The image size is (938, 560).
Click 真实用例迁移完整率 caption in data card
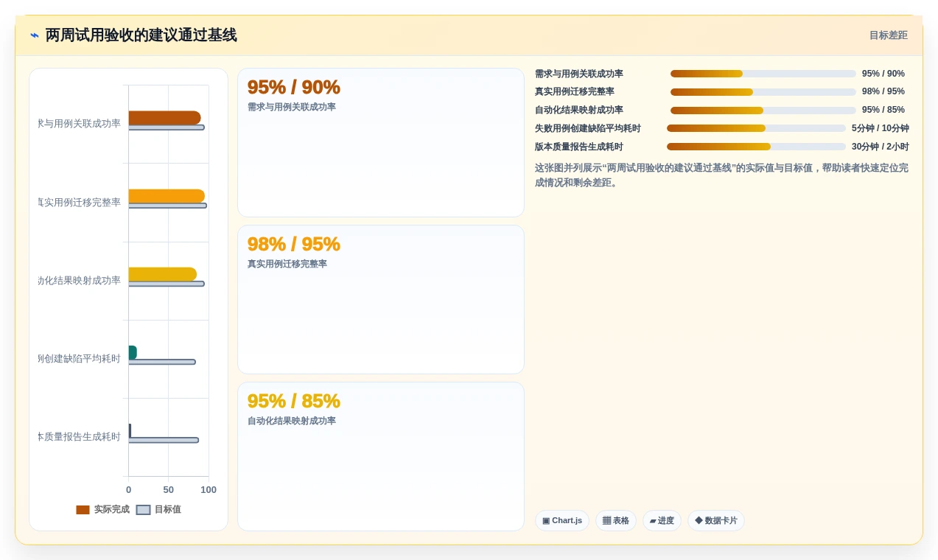tap(287, 264)
